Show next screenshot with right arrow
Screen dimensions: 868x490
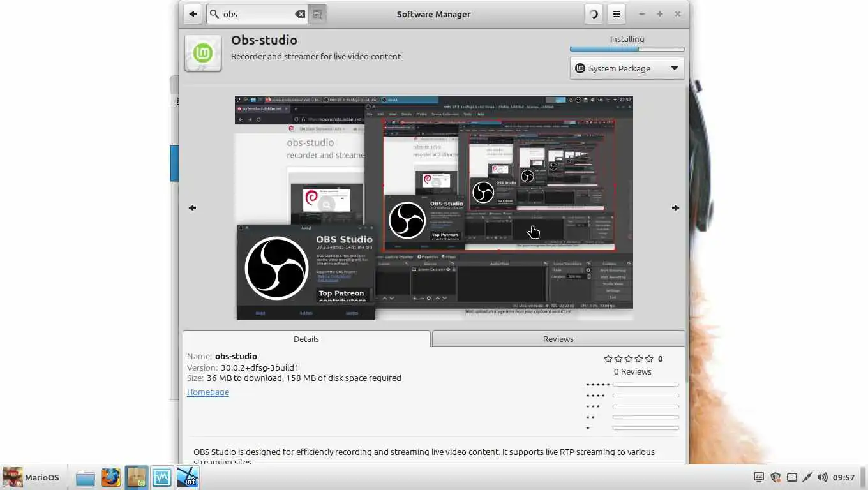pos(676,208)
